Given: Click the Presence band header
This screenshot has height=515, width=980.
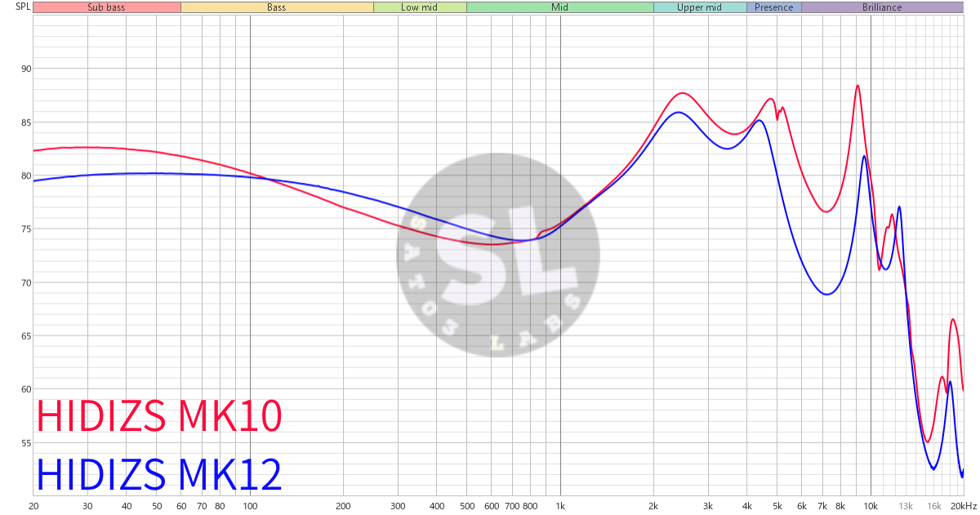Looking at the screenshot, I should coord(773,7).
